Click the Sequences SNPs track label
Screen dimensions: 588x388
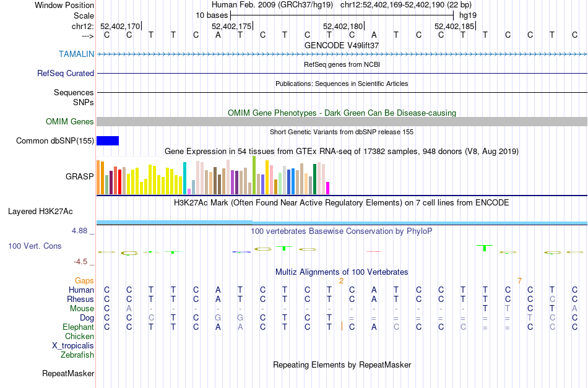click(74, 98)
